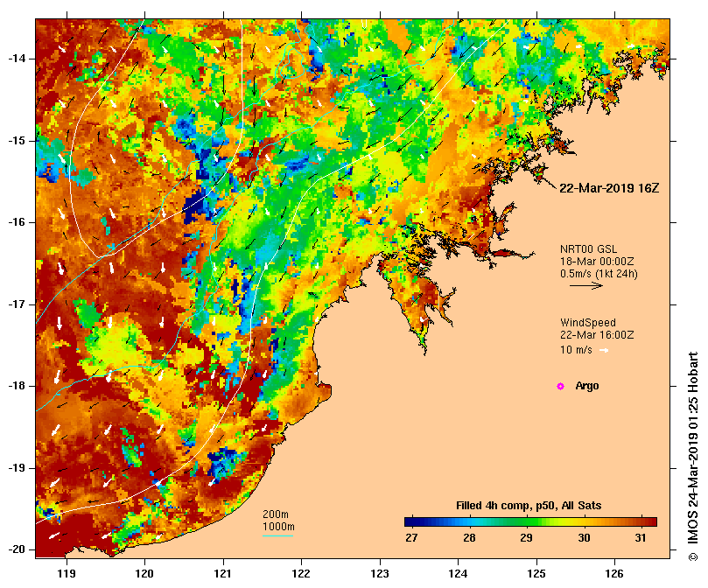The height and width of the screenshot is (588, 708).
Task: Click the date label '22-Mar-2019 16Z'
Action: click(x=609, y=188)
